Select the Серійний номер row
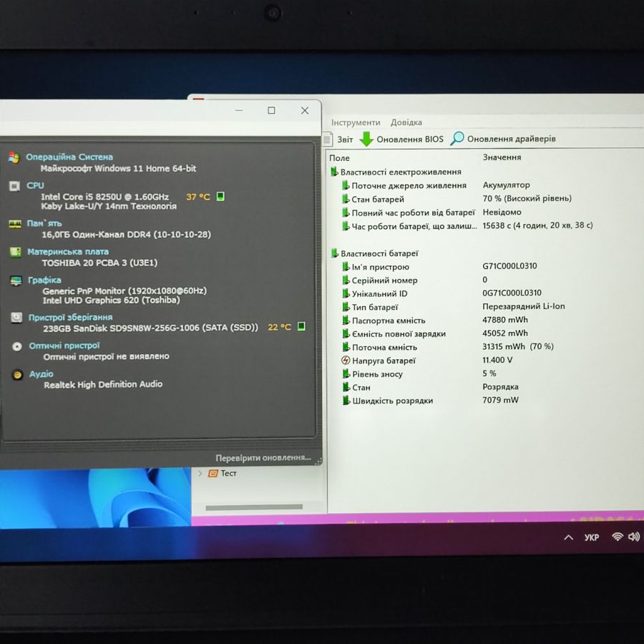Viewport: 644px width, 644px height. pos(415,280)
